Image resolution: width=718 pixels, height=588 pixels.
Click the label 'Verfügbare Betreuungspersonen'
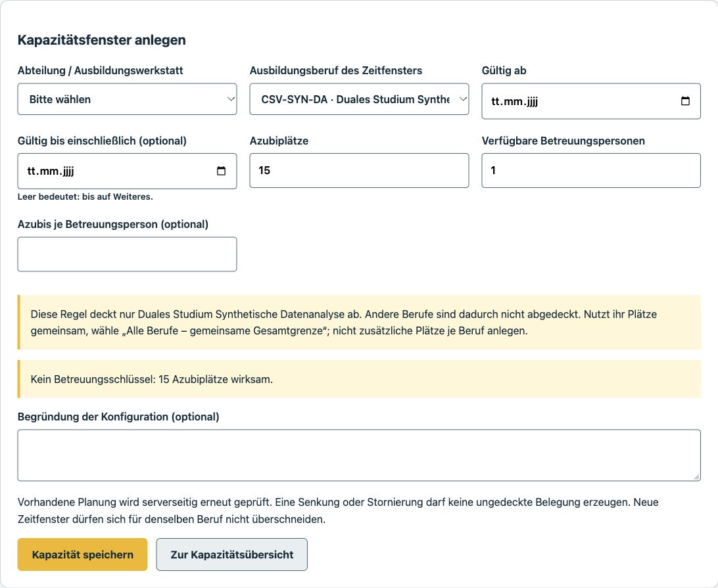(563, 141)
